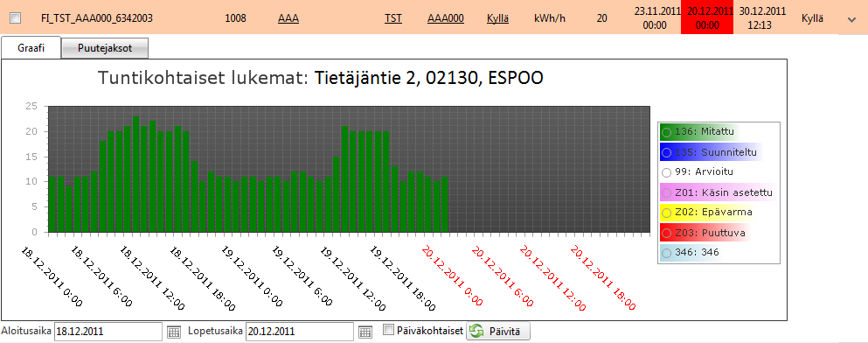Toggle the Z03: Puuttuva legend marker
The image size is (868, 343).
pyautogui.click(x=666, y=233)
